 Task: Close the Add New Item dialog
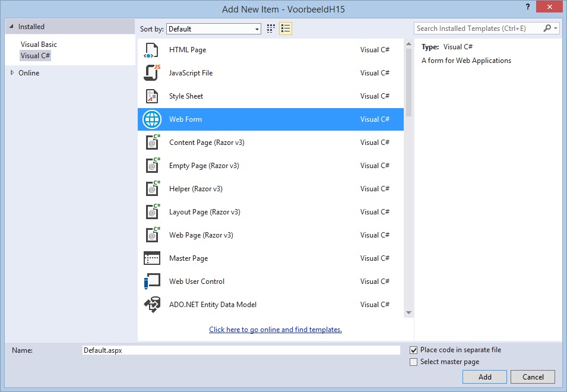[549, 7]
